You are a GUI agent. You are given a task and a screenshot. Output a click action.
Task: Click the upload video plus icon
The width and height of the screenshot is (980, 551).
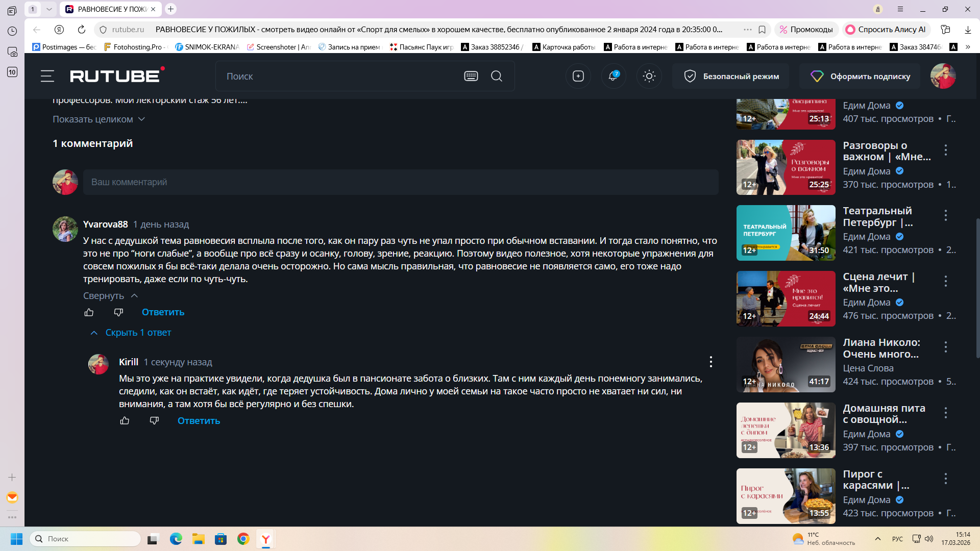pos(578,76)
